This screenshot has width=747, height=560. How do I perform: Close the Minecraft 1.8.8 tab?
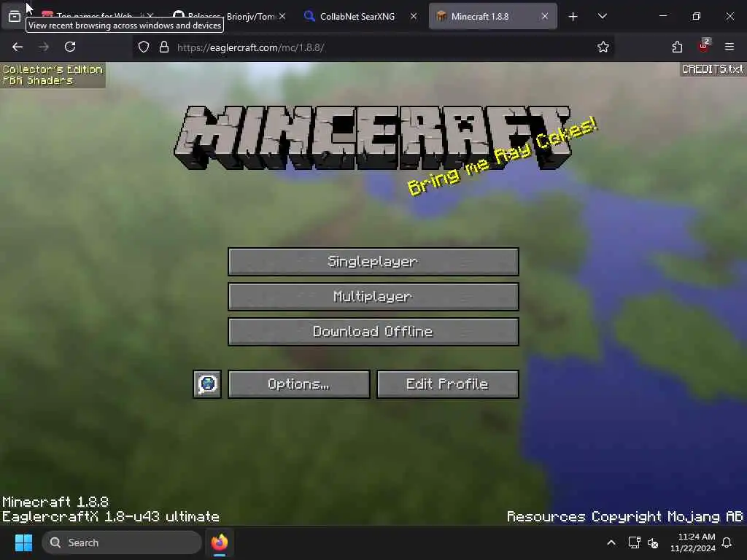pos(544,16)
